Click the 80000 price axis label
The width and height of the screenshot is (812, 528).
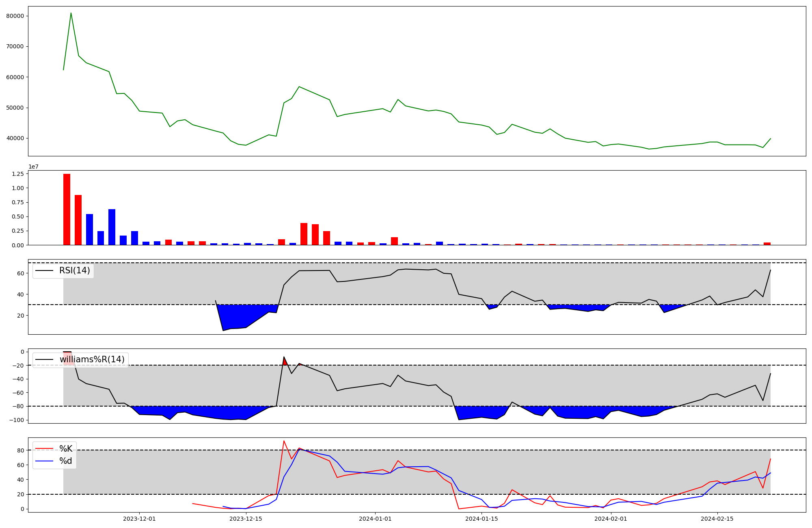point(15,16)
